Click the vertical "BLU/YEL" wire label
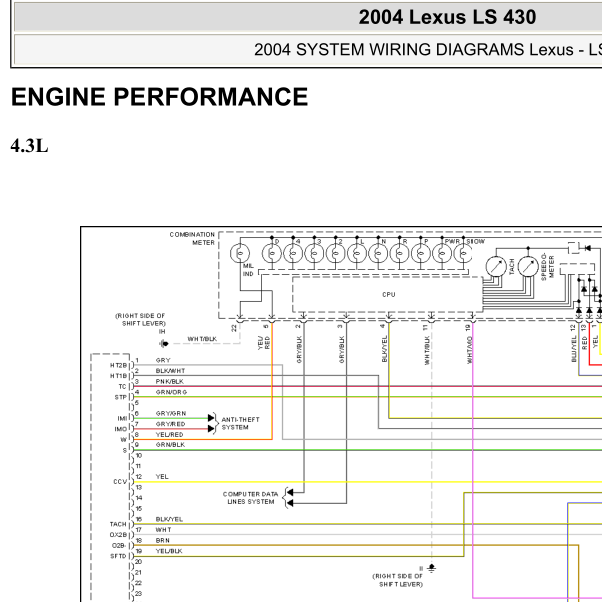The height and width of the screenshot is (602, 602). pos(574,349)
